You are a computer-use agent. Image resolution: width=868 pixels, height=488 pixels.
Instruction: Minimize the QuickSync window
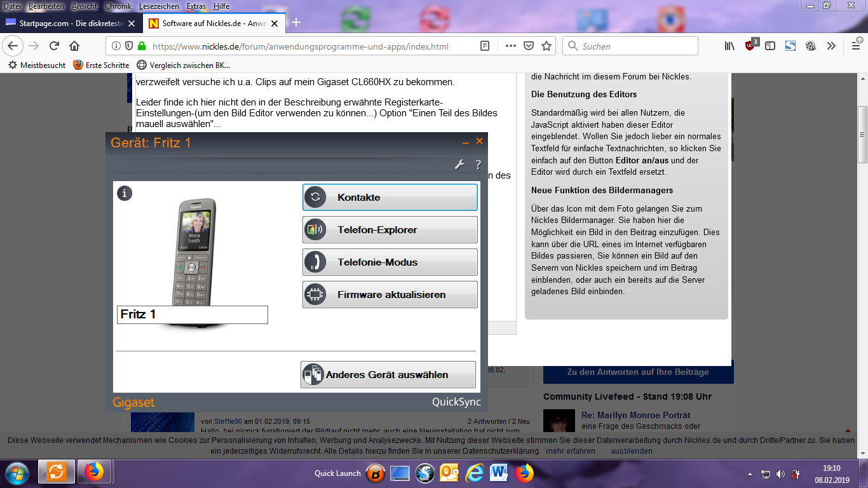click(x=465, y=142)
